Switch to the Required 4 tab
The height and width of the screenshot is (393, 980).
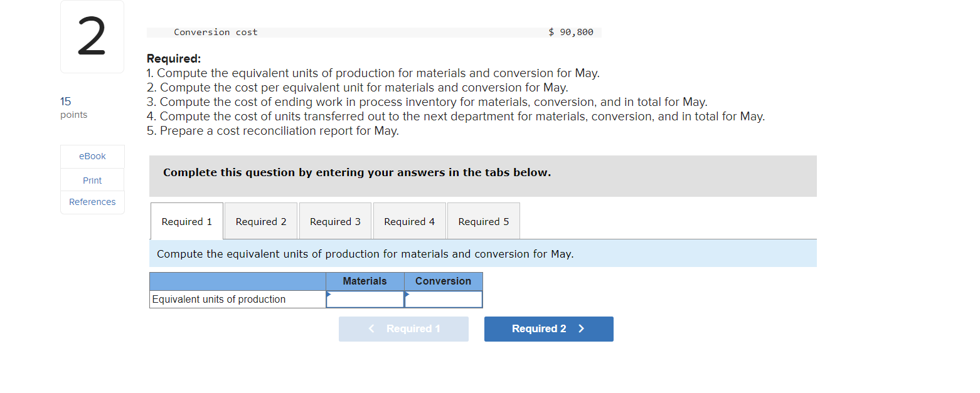click(409, 221)
